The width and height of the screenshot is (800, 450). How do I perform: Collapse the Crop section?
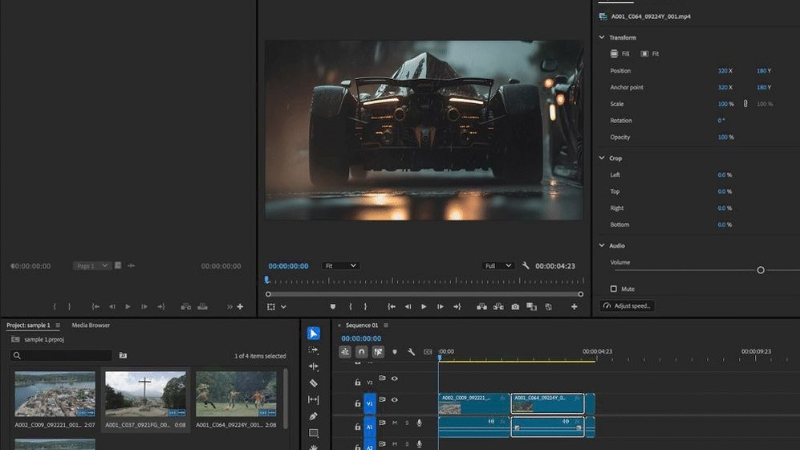[x=601, y=158]
